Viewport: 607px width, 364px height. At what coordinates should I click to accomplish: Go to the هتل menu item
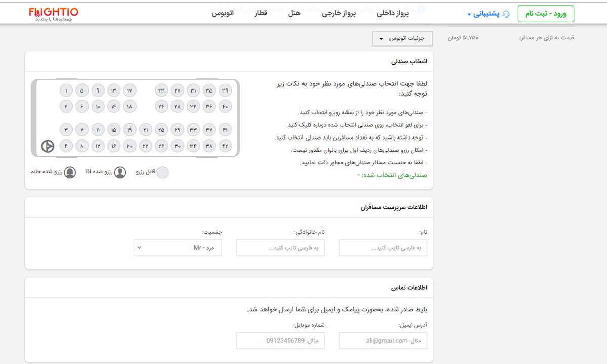pos(294,13)
